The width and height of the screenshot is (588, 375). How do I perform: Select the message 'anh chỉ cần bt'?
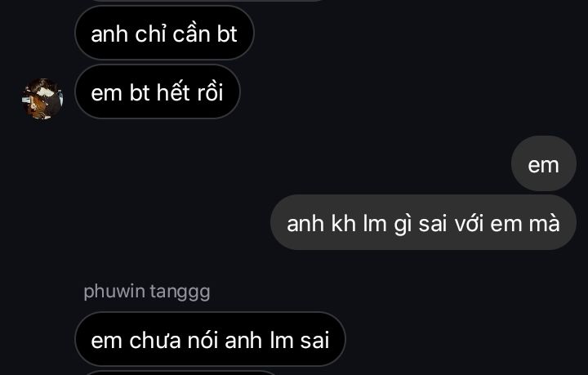point(164,33)
